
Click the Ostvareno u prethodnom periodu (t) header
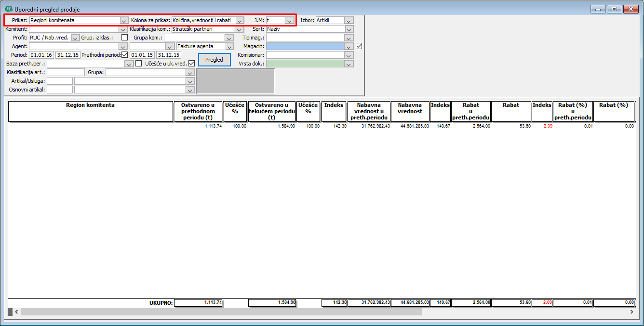click(x=198, y=111)
